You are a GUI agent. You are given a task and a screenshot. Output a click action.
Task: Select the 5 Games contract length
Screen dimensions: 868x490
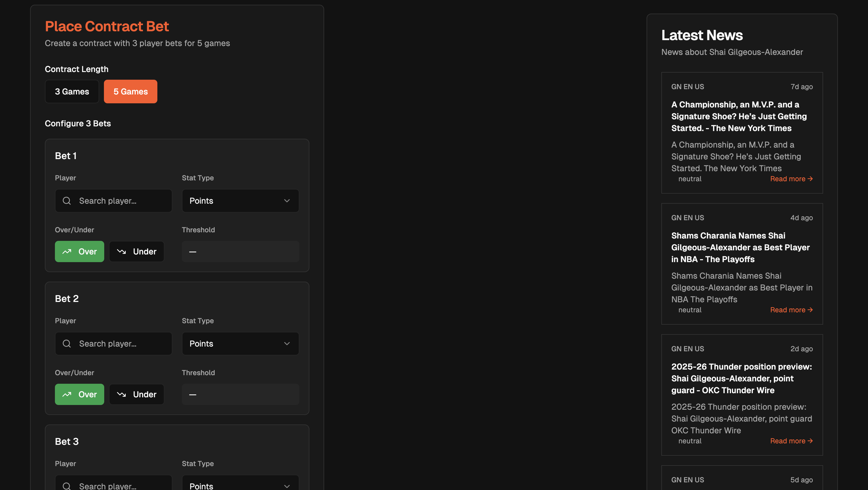tap(130, 92)
